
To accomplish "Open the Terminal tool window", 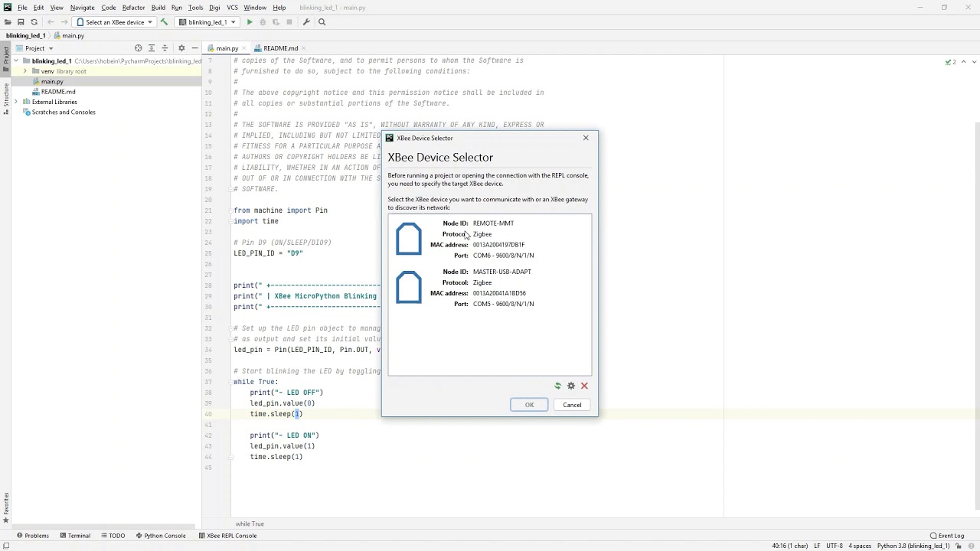I will 74,536.
